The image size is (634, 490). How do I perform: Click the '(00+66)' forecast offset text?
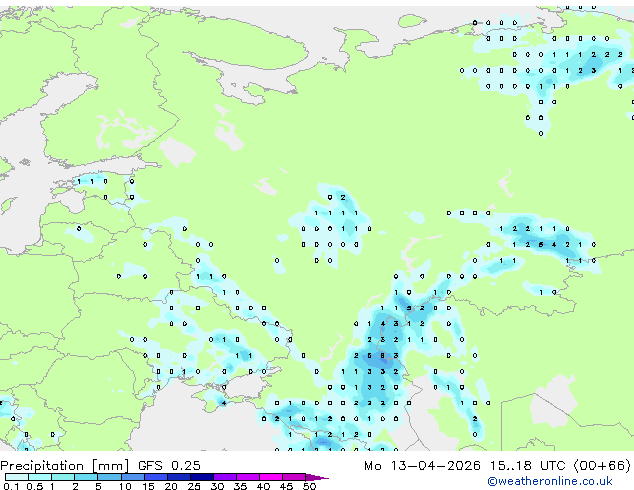[602, 466]
